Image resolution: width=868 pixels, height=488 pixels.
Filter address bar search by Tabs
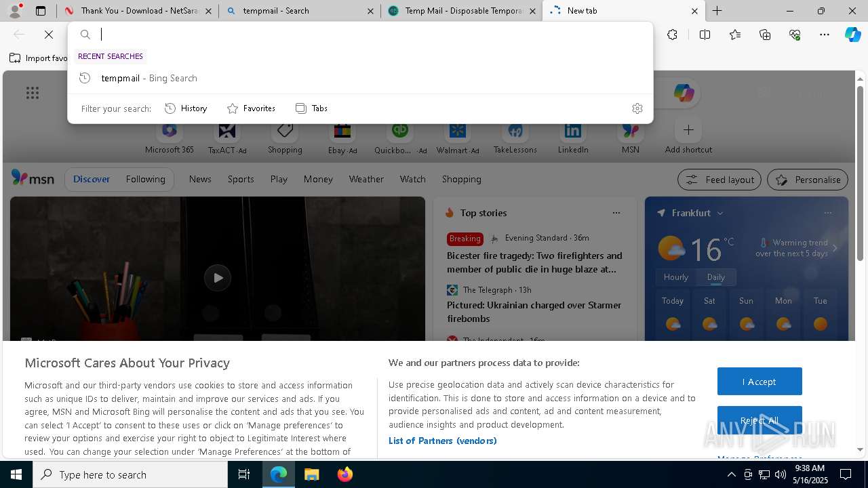click(311, 108)
